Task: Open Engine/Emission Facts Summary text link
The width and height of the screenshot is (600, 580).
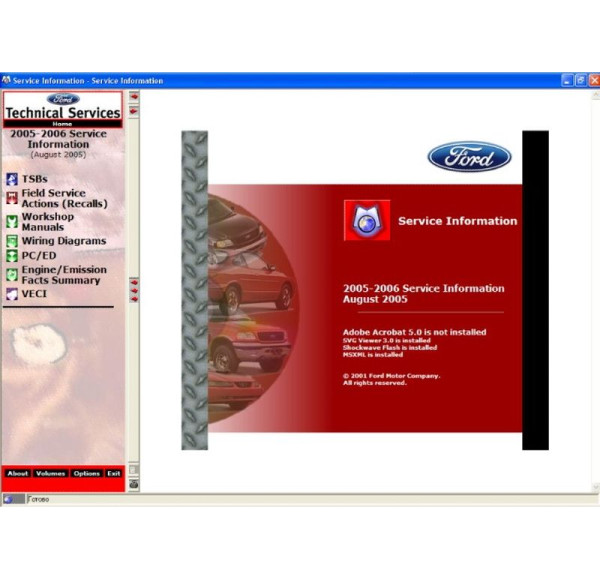Action: pos(61,275)
